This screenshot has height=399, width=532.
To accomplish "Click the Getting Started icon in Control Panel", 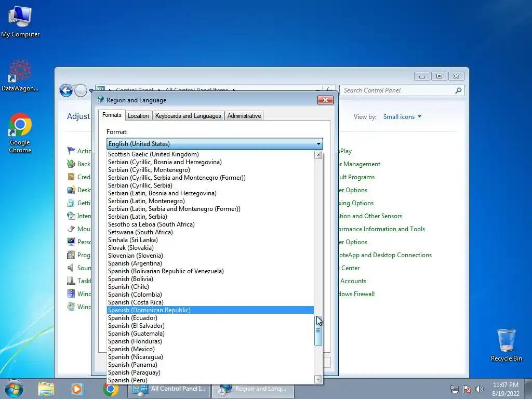I will 71,203.
